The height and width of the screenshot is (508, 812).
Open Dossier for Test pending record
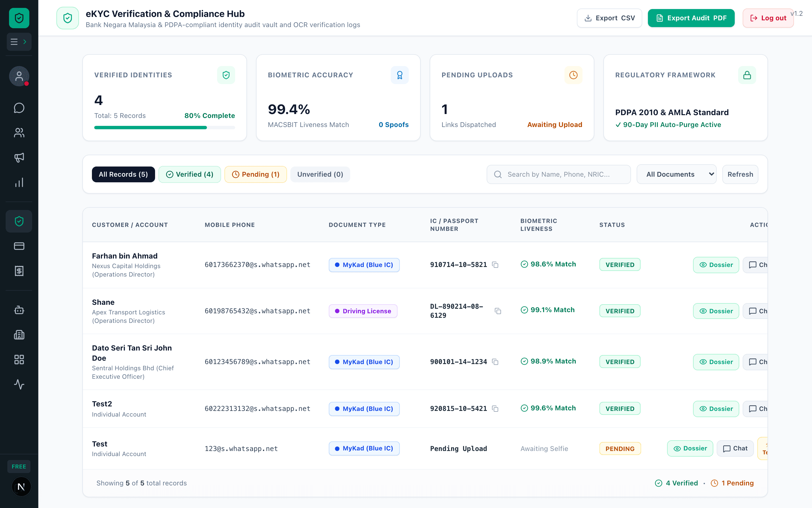pos(690,448)
